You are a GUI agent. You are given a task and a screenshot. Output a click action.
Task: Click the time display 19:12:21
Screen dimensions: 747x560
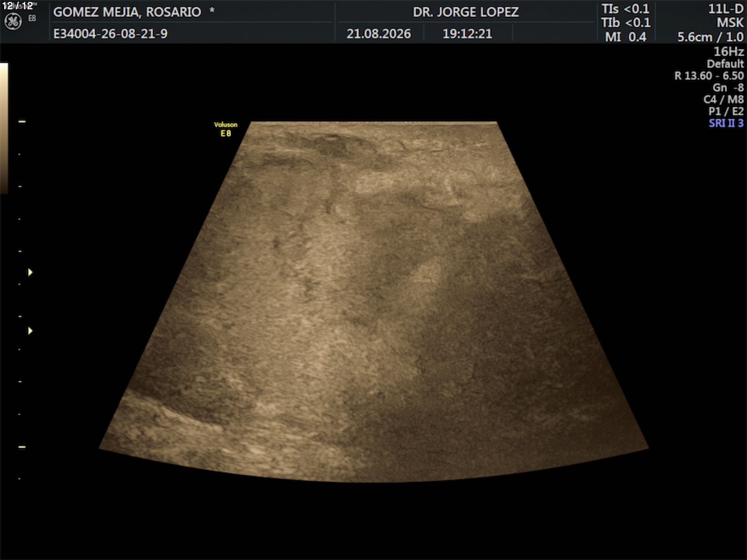(x=467, y=34)
